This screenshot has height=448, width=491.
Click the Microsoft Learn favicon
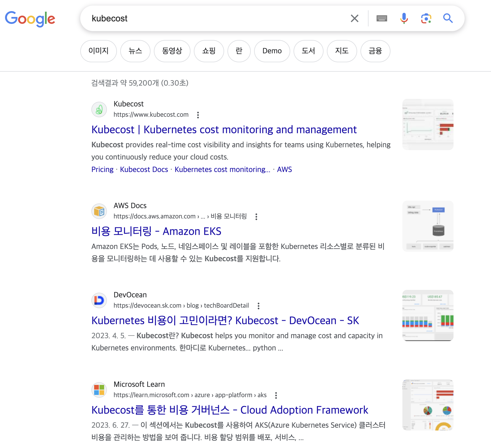point(99,390)
